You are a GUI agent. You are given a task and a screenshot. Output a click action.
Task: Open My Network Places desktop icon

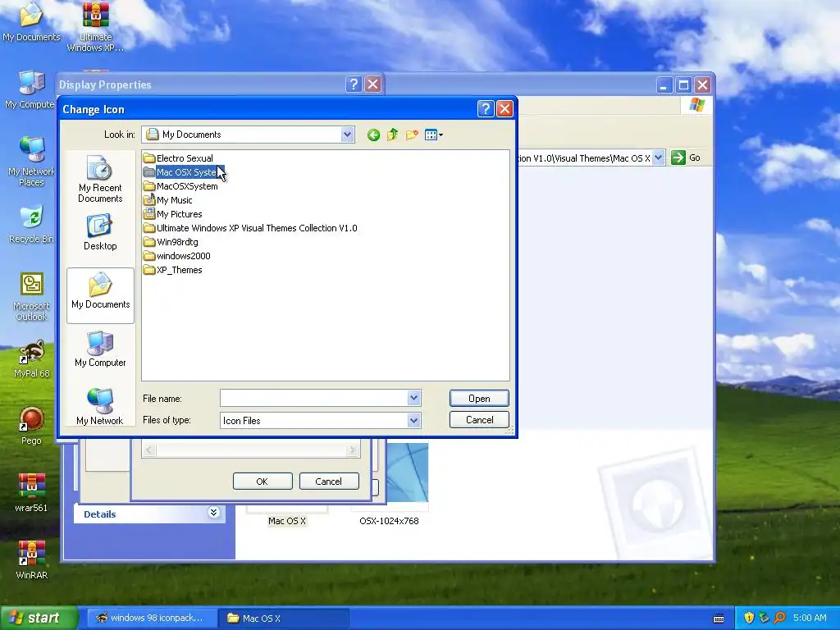click(x=31, y=161)
